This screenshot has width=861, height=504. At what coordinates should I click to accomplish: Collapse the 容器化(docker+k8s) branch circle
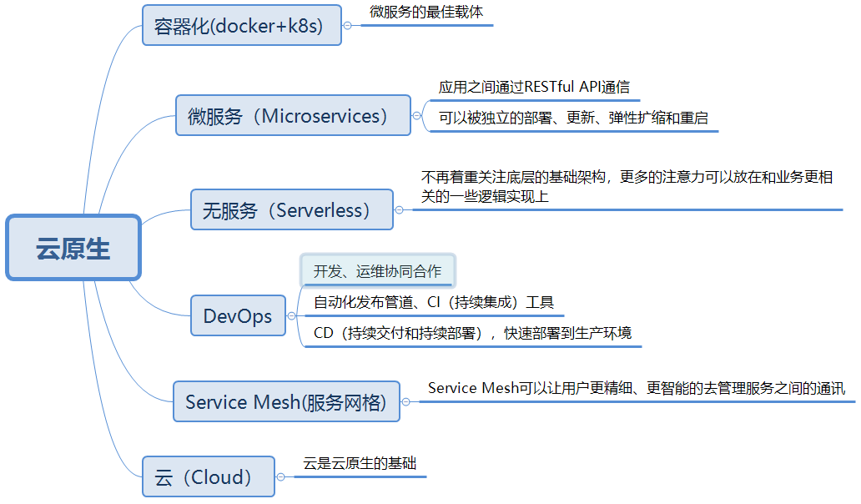tap(347, 25)
